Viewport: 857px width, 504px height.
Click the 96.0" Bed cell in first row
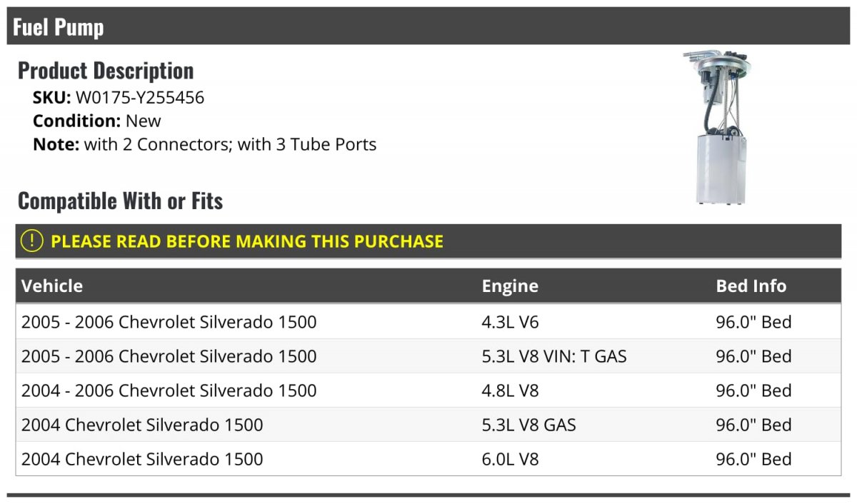[753, 322]
